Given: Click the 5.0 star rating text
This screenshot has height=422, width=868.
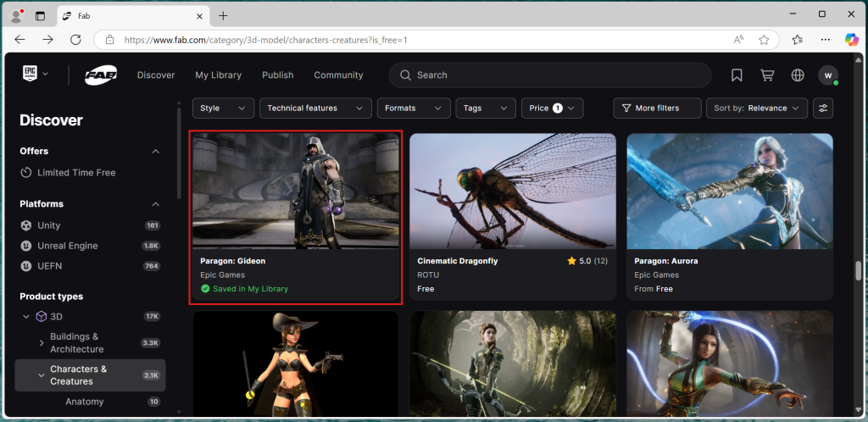Looking at the screenshot, I should (585, 261).
